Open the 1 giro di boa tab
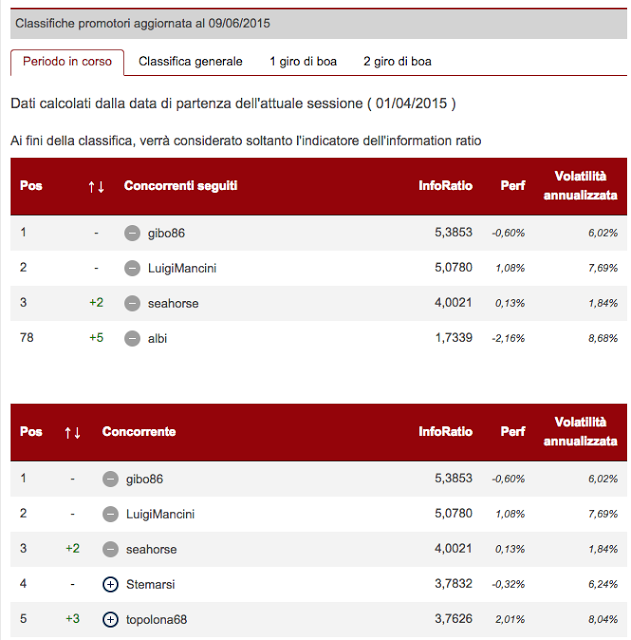 [303, 62]
